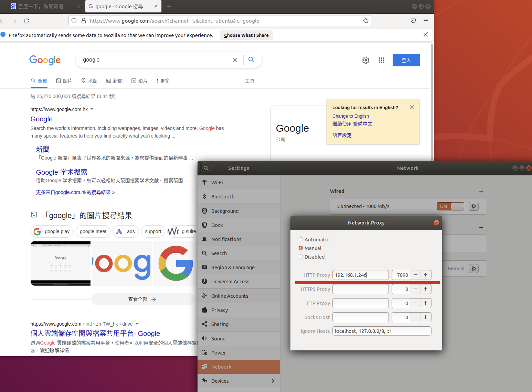Select Disabled proxy radio button
Image resolution: width=532 pixels, height=392 pixels.
click(x=301, y=257)
